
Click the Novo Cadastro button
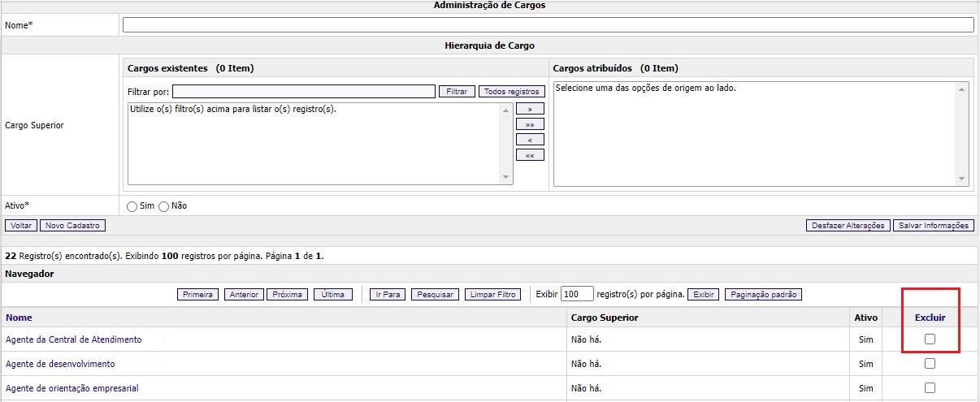tap(72, 226)
